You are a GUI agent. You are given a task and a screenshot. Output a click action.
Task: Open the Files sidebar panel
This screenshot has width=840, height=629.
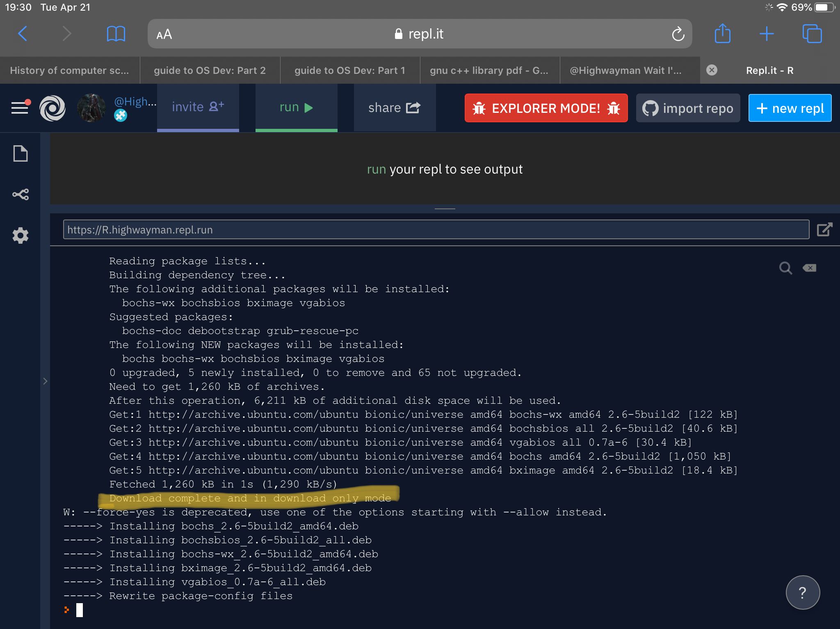pyautogui.click(x=21, y=153)
